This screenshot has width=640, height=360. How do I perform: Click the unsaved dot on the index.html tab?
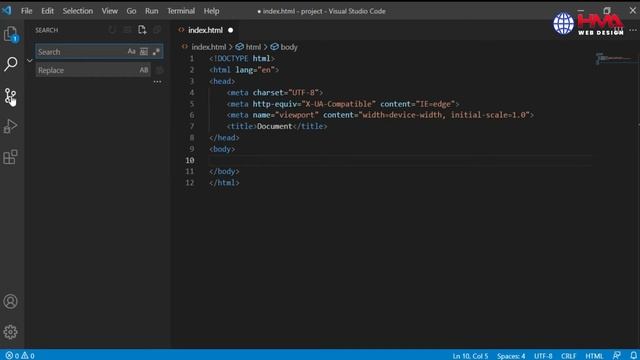coord(231,30)
